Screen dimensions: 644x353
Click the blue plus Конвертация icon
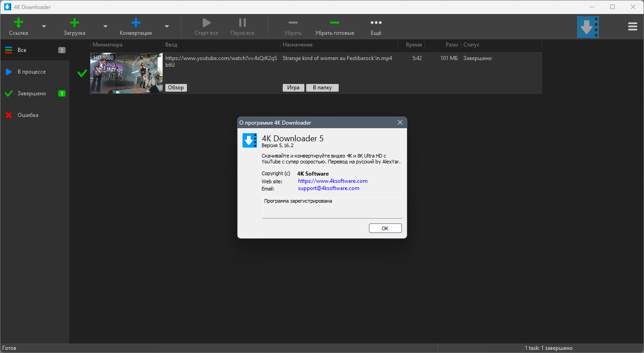135,23
